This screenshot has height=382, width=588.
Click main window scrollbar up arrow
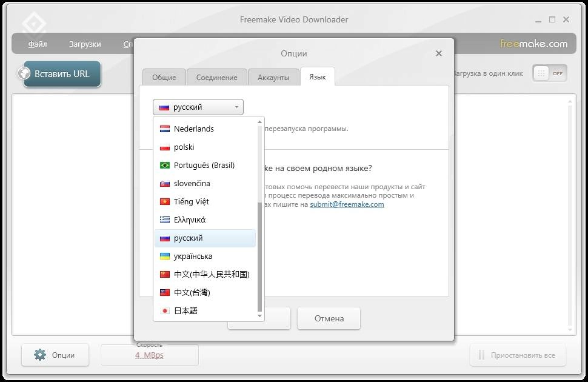coord(570,101)
